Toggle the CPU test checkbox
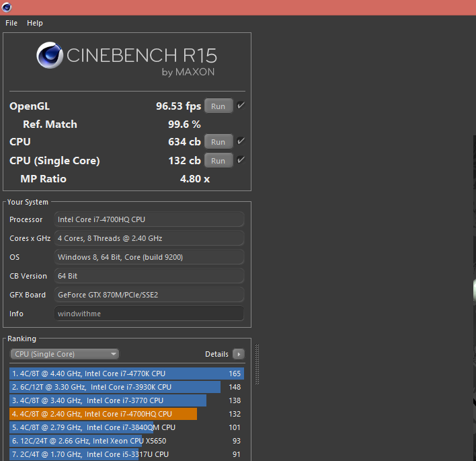 coord(241,141)
